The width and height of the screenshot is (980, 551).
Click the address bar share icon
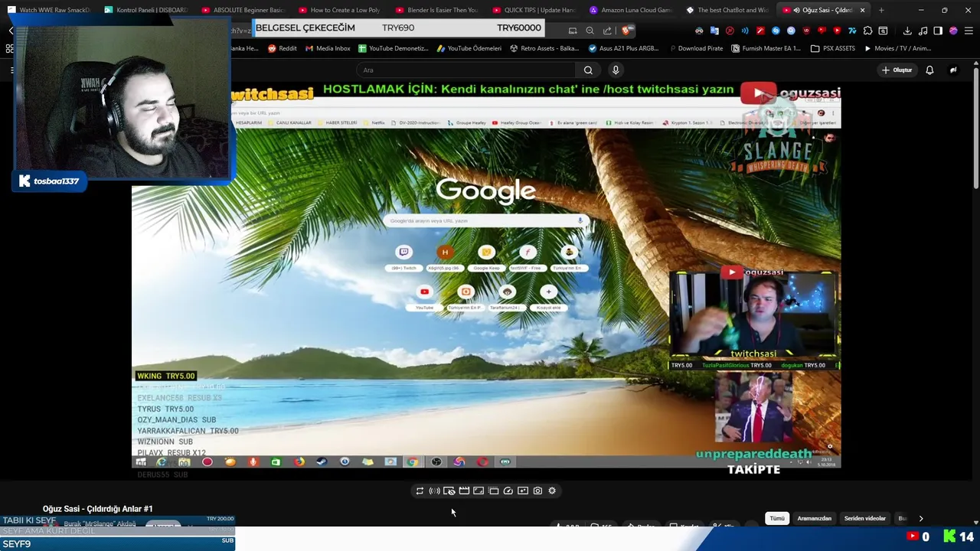pos(607,31)
